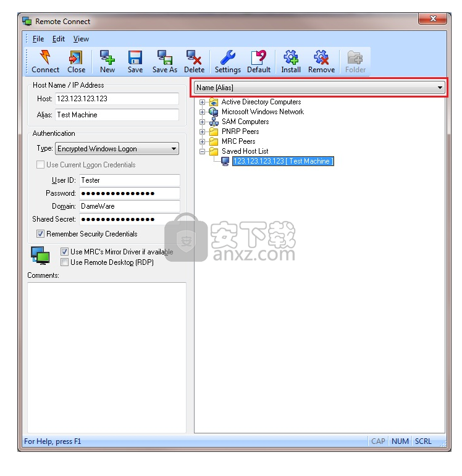This screenshot has width=462, height=476.
Task: Expand SAM Computers node
Action: 203,122
